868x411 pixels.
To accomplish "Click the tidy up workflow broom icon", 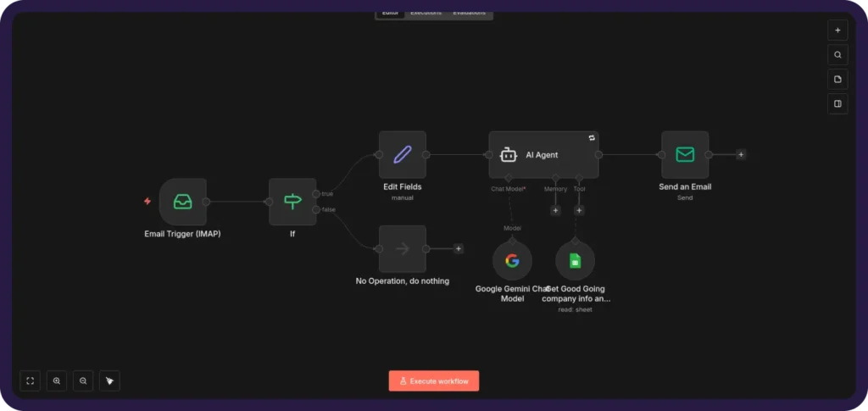I will coord(109,380).
